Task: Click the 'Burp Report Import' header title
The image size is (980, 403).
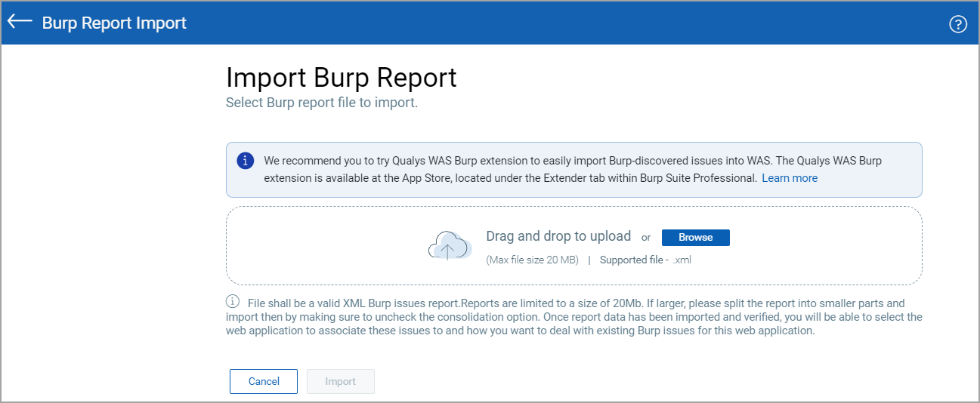Action: coord(114,23)
